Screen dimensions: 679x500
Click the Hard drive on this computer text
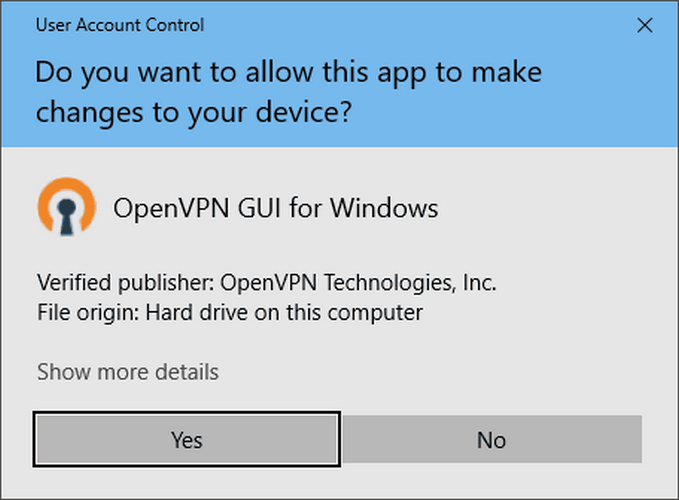pyautogui.click(x=284, y=313)
